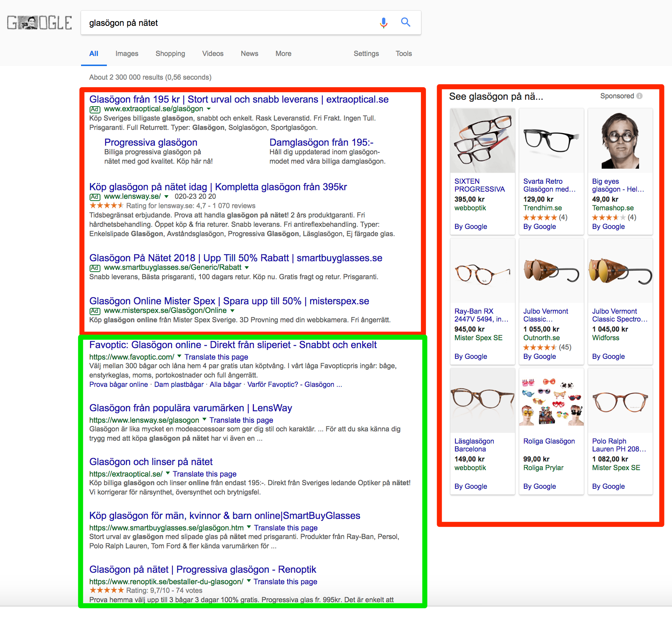Image resolution: width=672 pixels, height=623 pixels.
Task: Switch to the News tab
Action: coord(249,53)
